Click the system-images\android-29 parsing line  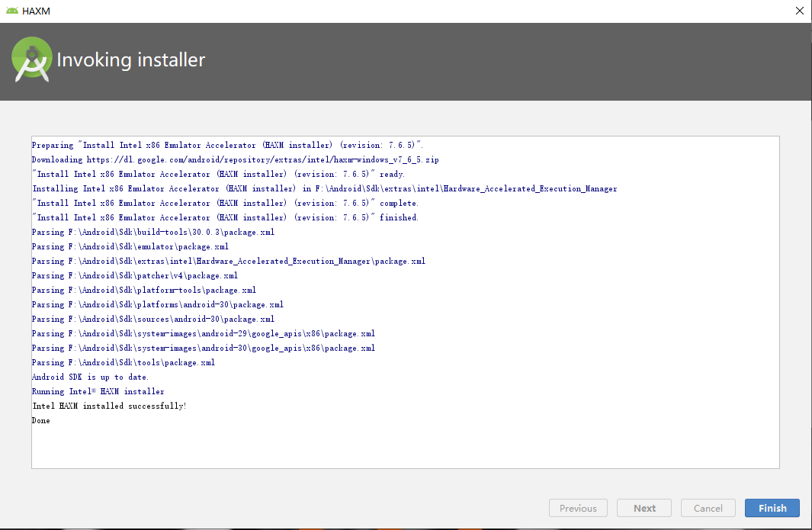tap(203, 334)
